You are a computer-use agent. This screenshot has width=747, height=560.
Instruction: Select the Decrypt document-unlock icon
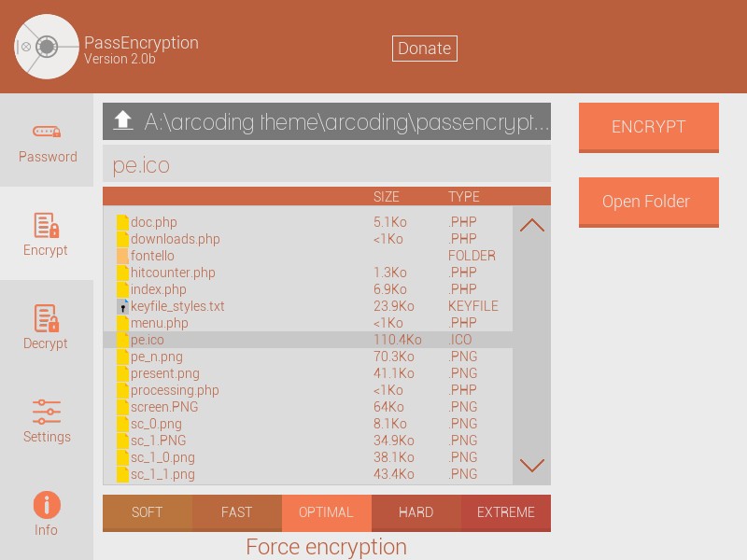click(46, 318)
